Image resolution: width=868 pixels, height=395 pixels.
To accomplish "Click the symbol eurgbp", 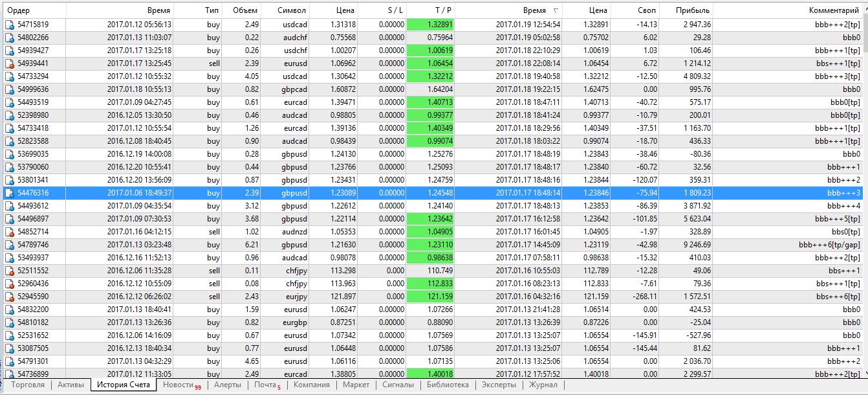I will click(294, 322).
